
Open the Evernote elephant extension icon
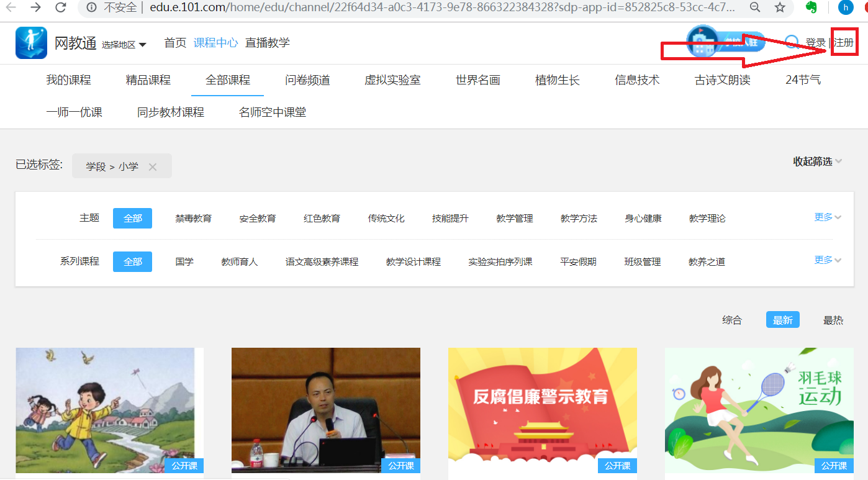pyautogui.click(x=811, y=7)
